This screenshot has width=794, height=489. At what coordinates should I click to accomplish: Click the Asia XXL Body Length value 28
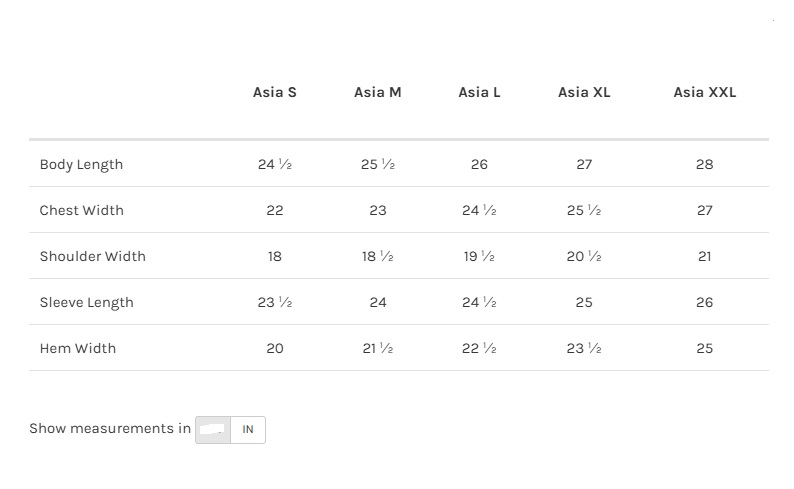(x=705, y=164)
